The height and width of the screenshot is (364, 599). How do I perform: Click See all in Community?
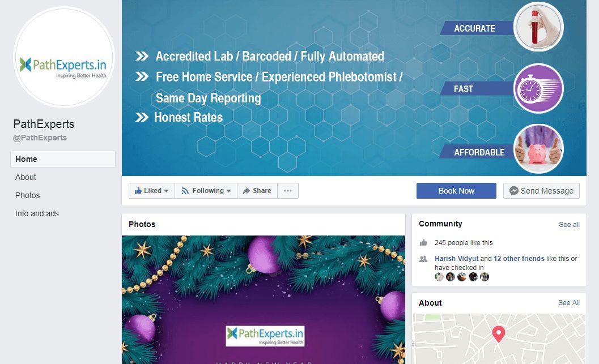569,225
